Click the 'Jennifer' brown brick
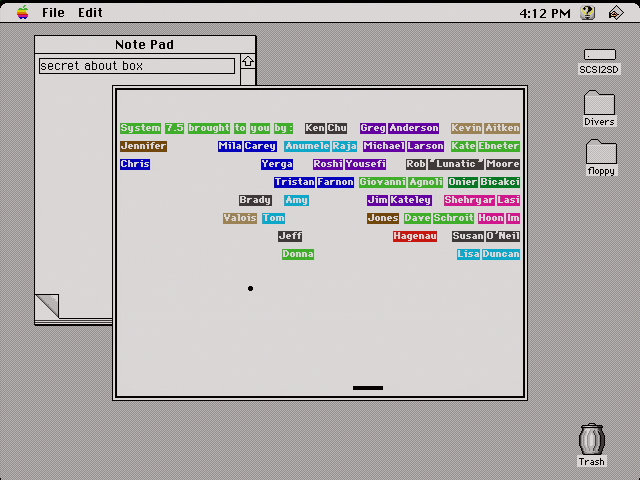This screenshot has width=640, height=480. click(143, 146)
